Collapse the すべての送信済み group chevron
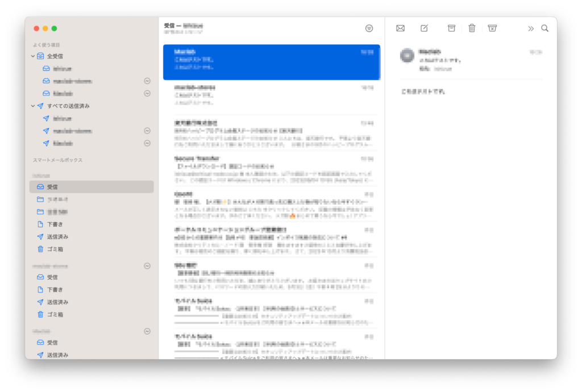This screenshot has width=582, height=392. [x=32, y=106]
